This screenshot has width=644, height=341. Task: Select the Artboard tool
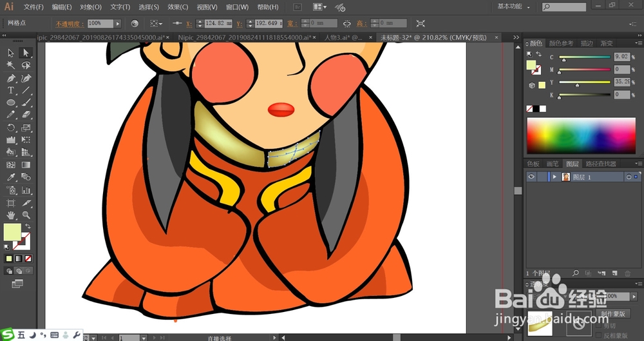(11, 203)
